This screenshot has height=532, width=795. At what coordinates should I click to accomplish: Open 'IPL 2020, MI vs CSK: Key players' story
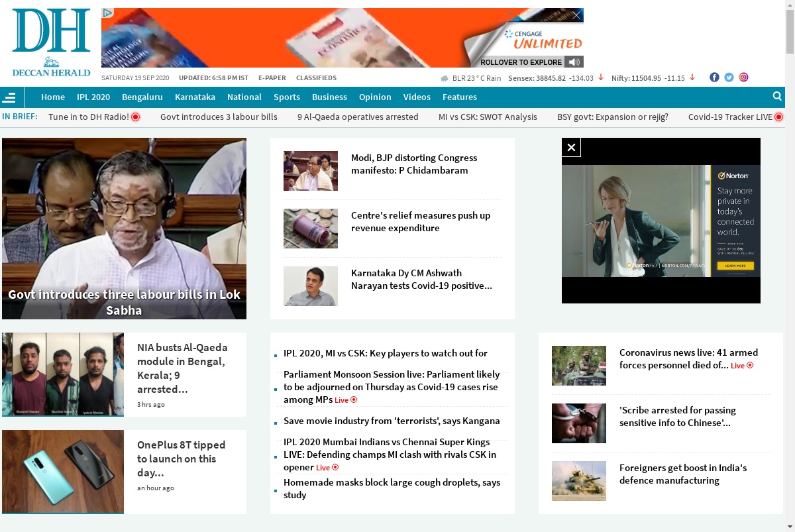pyautogui.click(x=386, y=353)
